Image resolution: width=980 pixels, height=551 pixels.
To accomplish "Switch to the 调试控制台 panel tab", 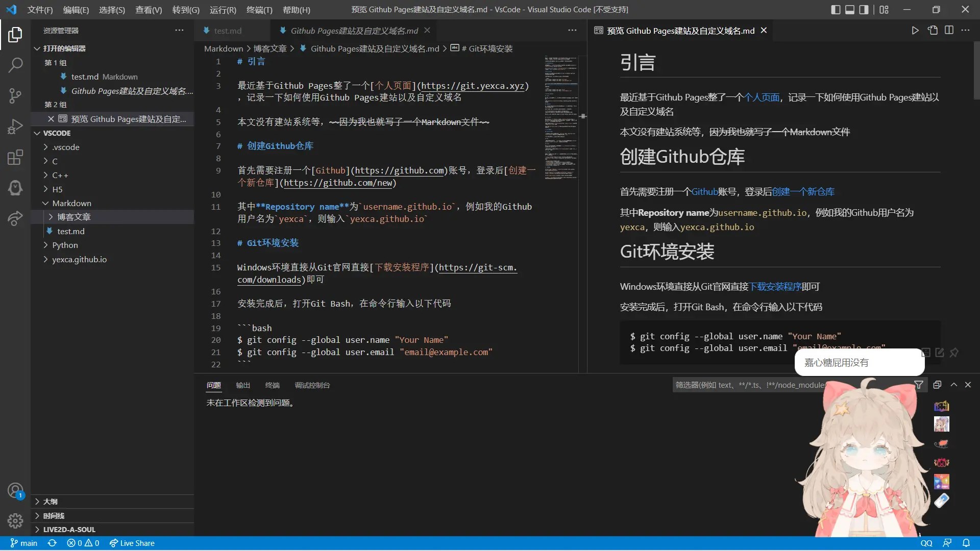I will tap(312, 385).
